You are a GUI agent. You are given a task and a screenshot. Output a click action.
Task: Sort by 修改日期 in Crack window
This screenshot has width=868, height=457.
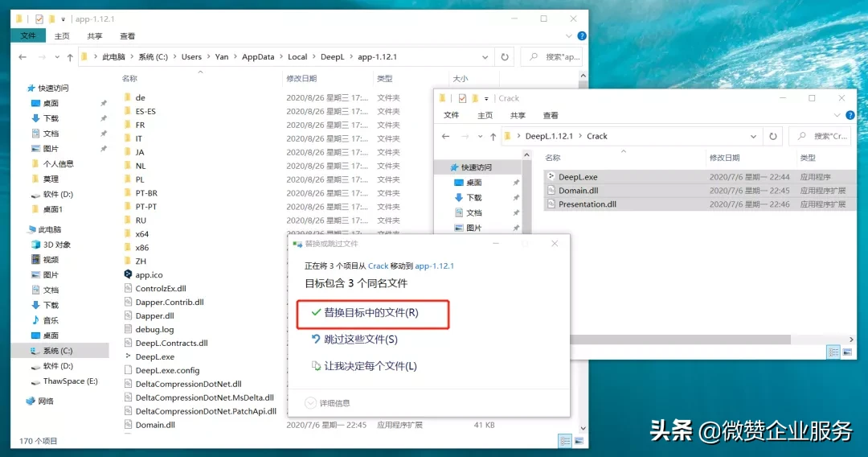click(x=725, y=158)
